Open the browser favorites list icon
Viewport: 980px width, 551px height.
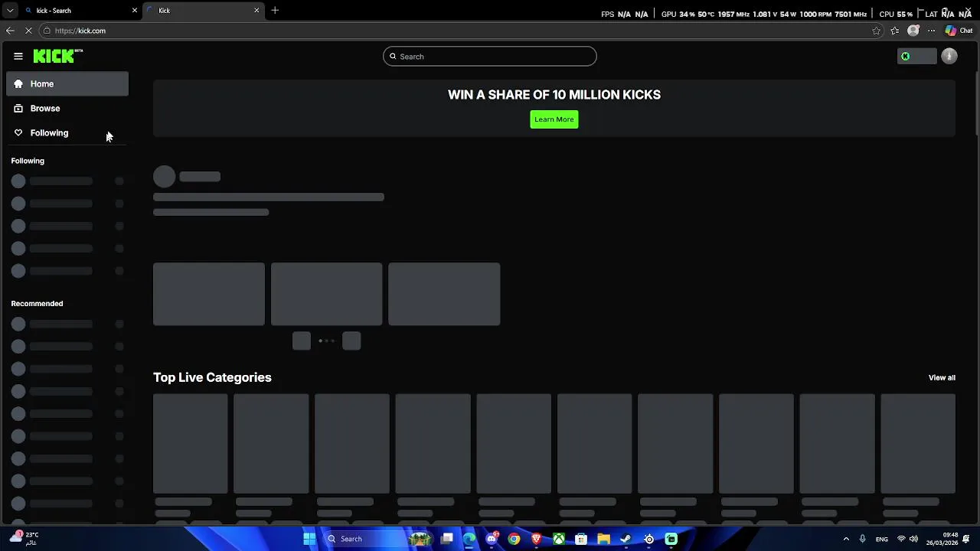pyautogui.click(x=894, y=31)
